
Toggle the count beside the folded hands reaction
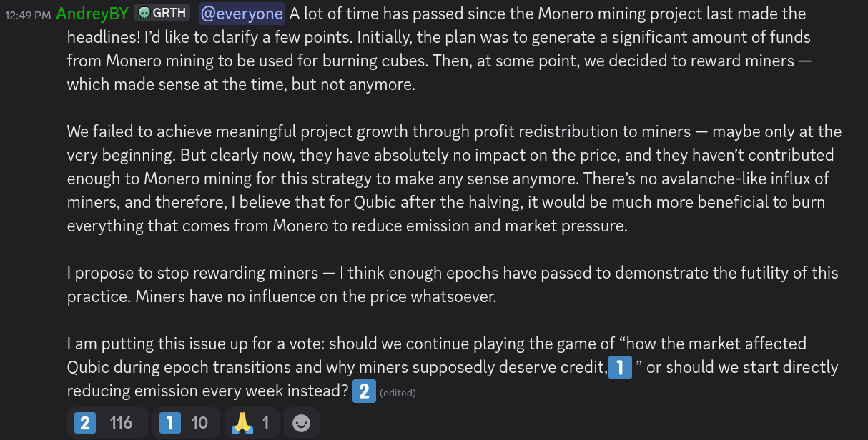click(266, 423)
